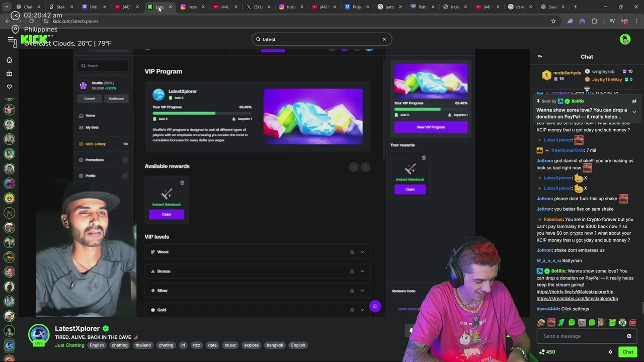Click username M_a_n_n_s in chat
This screenshot has height=362, width=644.
pyautogui.click(x=548, y=260)
